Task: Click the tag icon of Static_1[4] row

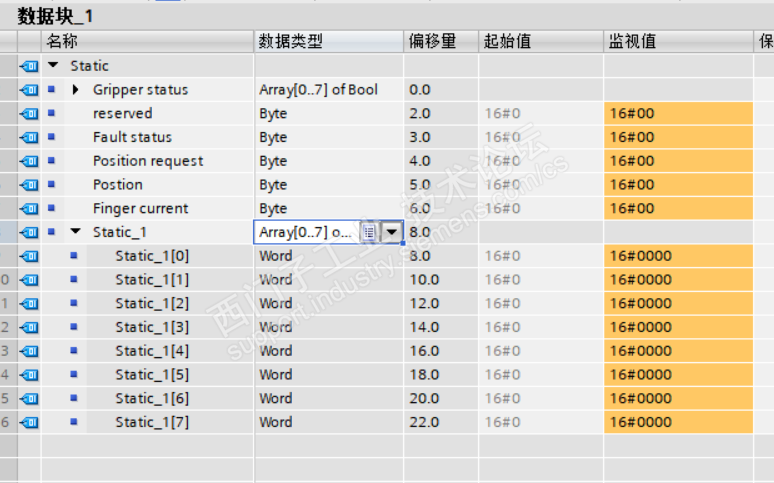Action: tap(30, 351)
